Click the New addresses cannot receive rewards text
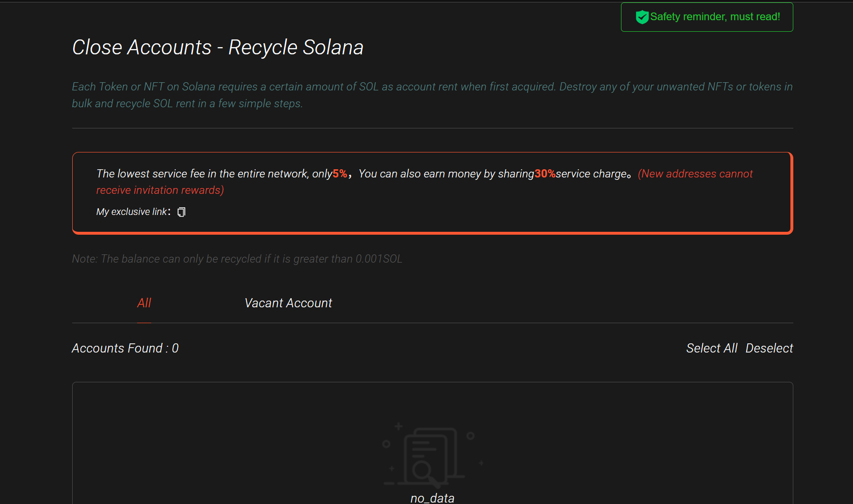The height and width of the screenshot is (504, 853). (x=425, y=182)
